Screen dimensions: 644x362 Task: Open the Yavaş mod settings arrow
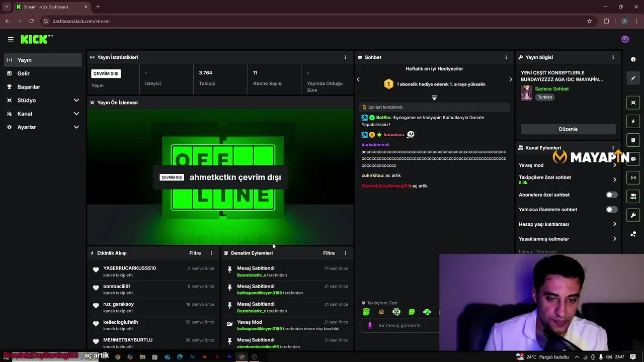[614, 165]
